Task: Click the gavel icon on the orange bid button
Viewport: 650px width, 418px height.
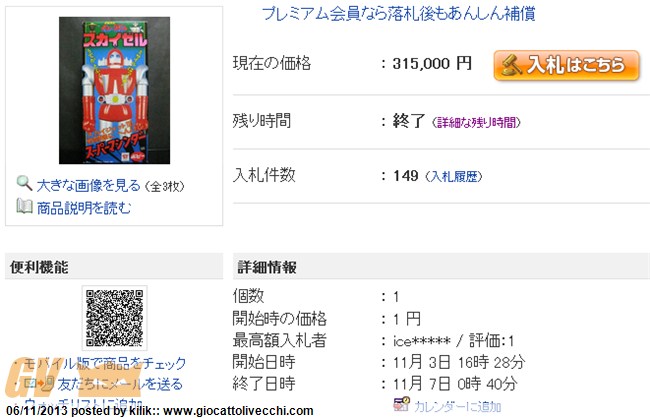Action: [511, 66]
